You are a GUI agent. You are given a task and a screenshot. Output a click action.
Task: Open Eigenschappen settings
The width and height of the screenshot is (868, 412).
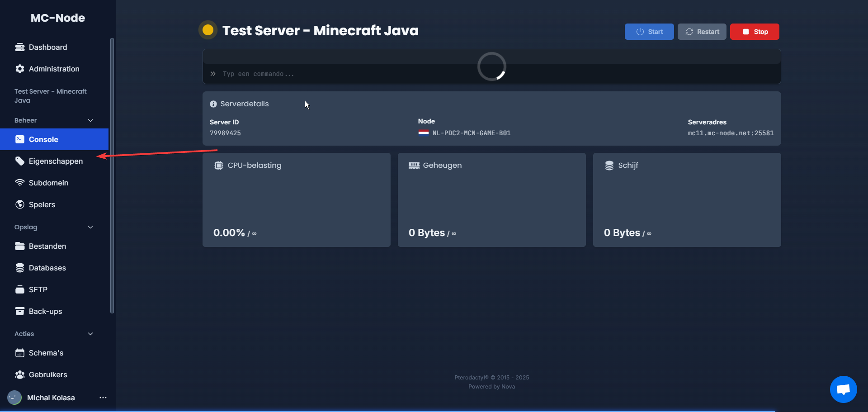(54, 161)
